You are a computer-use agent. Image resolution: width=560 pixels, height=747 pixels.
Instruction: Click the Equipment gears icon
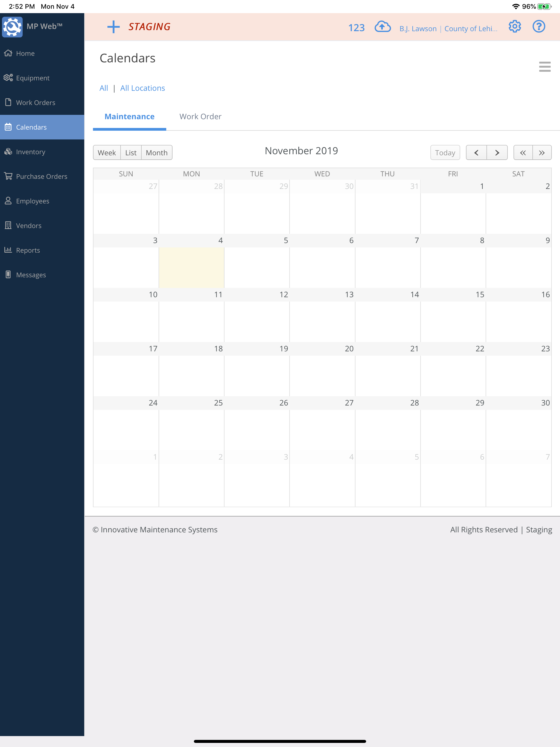point(8,78)
